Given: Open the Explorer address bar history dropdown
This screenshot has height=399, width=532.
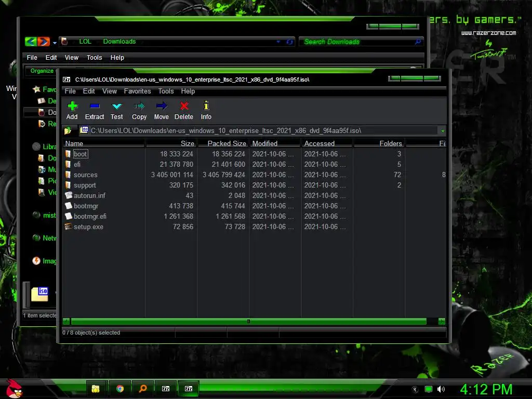Looking at the screenshot, I should point(278,42).
